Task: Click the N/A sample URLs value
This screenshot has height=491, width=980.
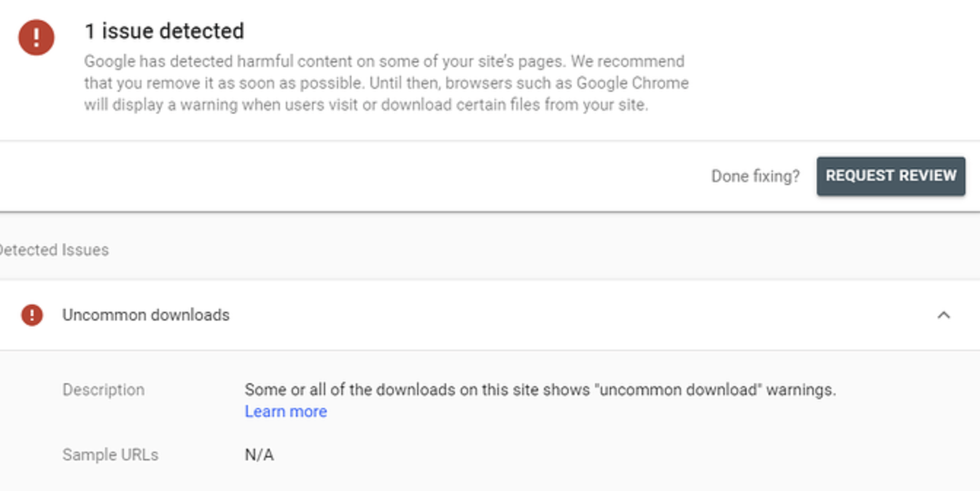Action: tap(259, 455)
